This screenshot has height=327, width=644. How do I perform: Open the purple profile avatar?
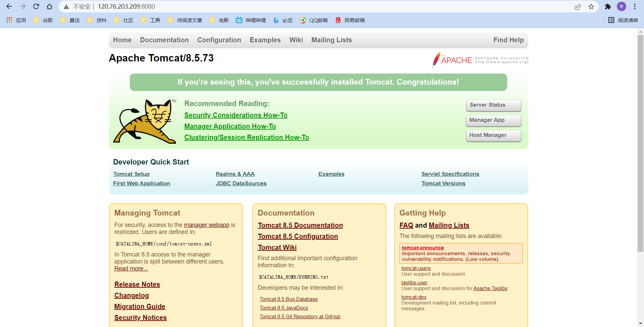click(x=622, y=6)
